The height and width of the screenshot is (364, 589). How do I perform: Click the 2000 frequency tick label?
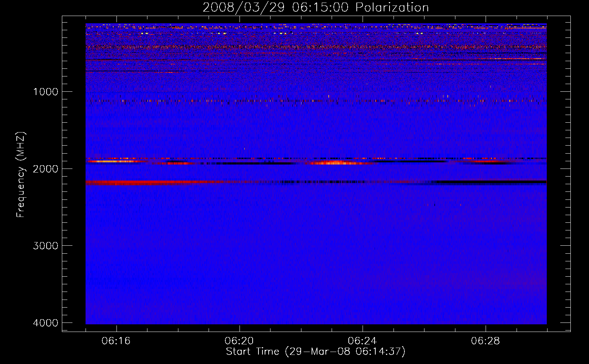tap(46, 169)
